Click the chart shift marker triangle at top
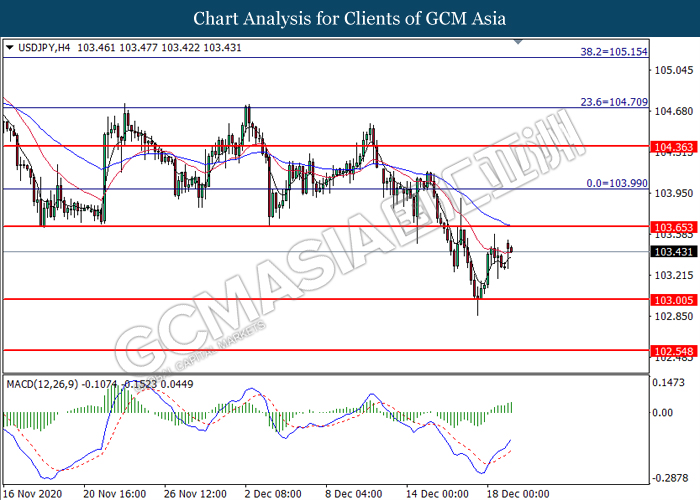Image resolution: width=700 pixels, height=500 pixels. (x=518, y=42)
